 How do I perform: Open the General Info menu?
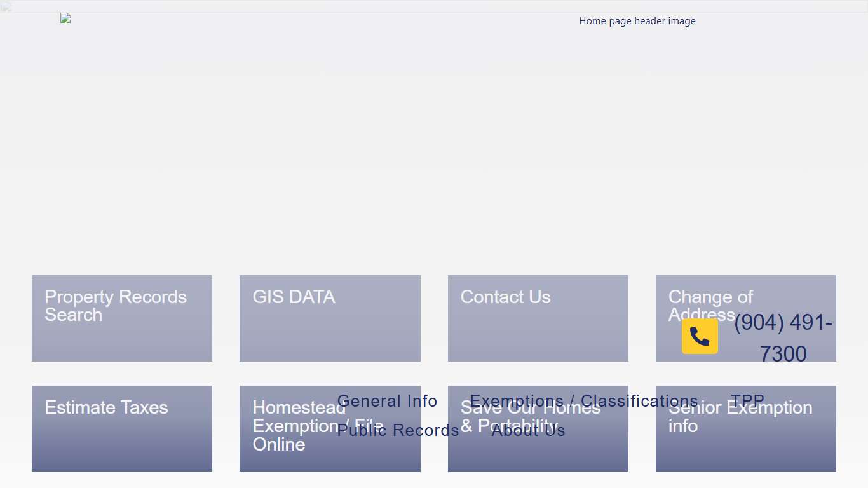pos(387,401)
